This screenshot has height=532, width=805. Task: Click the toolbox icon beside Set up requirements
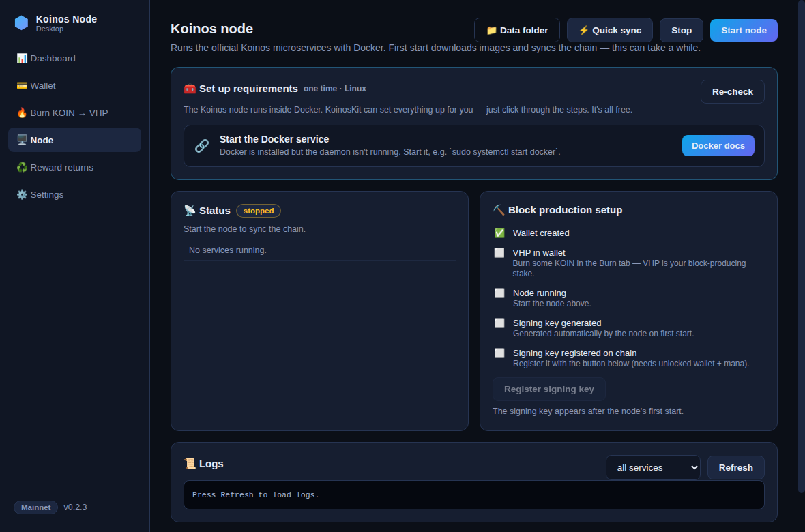(190, 89)
